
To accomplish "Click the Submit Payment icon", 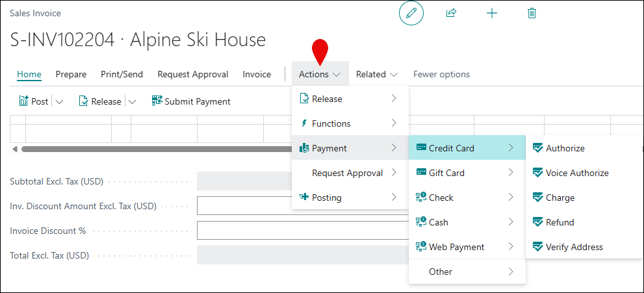I will click(x=157, y=101).
